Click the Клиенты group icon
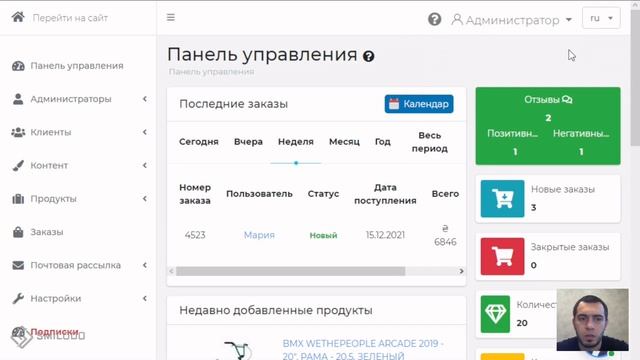This screenshot has width=640, height=360. coord(18,132)
